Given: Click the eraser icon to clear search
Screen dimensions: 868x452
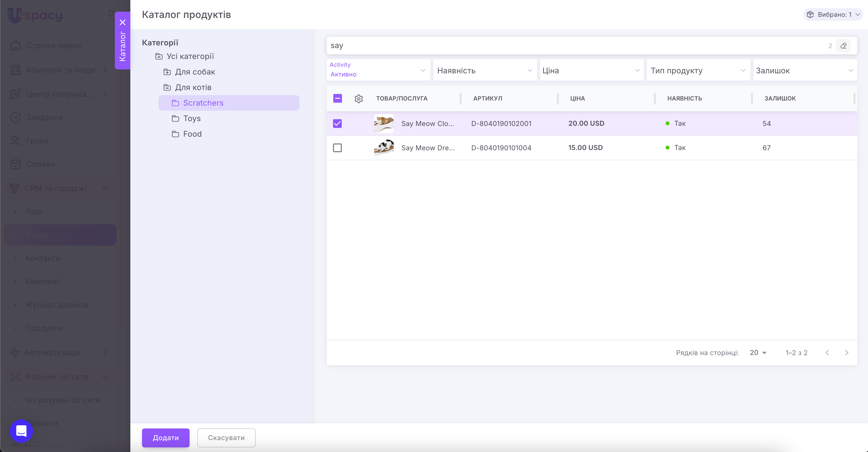Looking at the screenshot, I should coord(843,45).
